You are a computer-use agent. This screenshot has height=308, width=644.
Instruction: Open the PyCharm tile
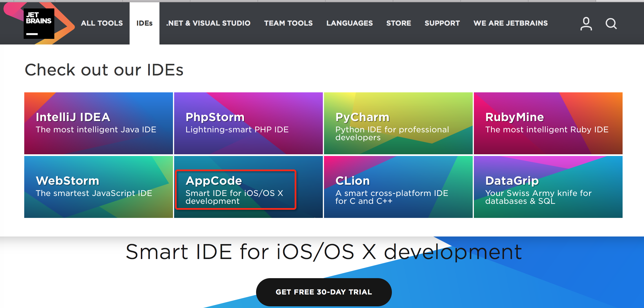398,123
